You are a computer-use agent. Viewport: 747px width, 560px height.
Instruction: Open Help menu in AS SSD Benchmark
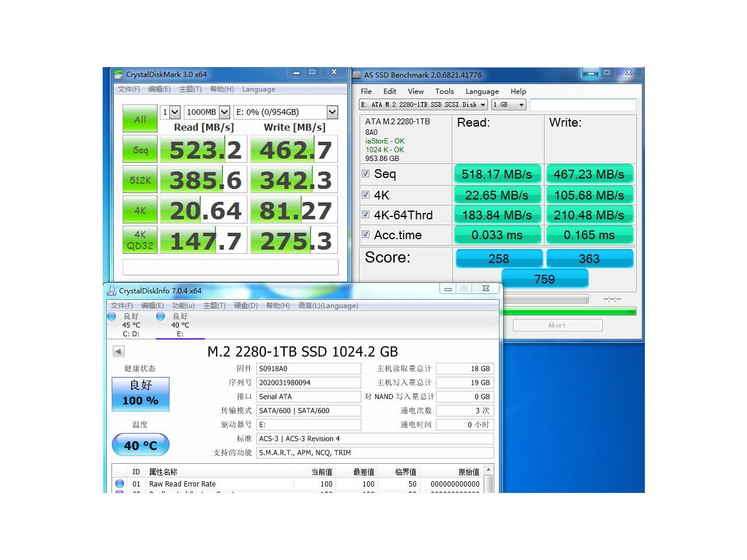(x=518, y=92)
